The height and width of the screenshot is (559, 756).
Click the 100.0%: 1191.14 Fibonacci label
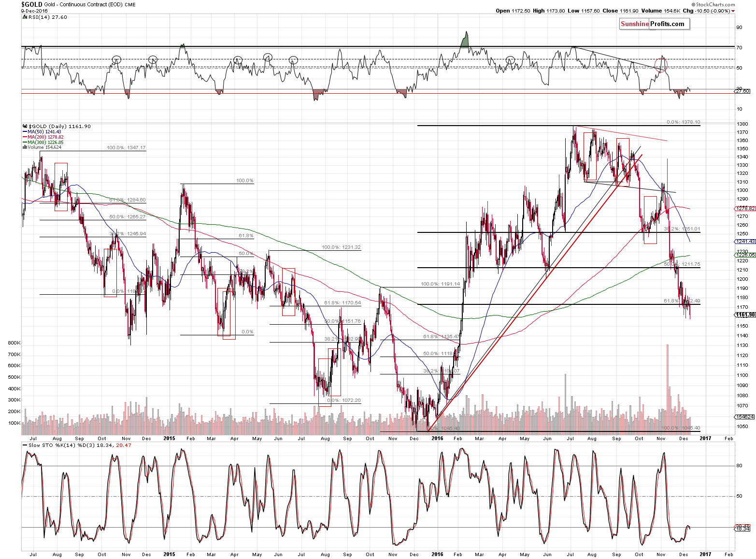coord(440,284)
